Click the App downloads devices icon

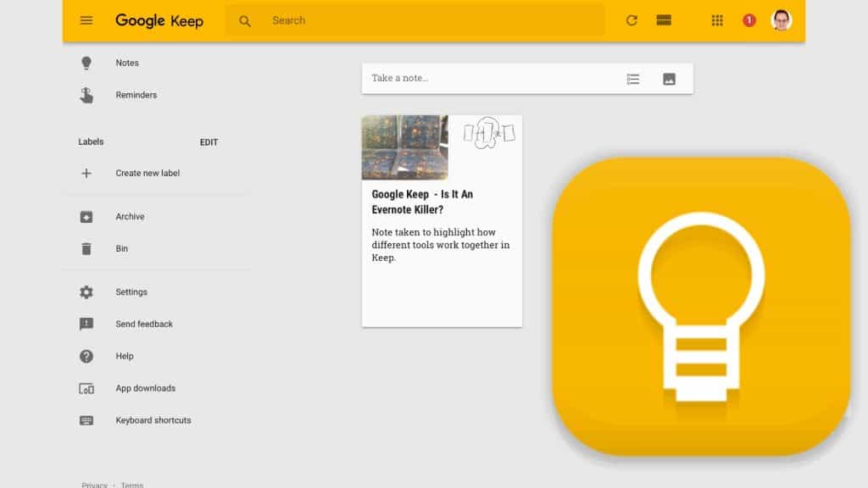(x=86, y=388)
